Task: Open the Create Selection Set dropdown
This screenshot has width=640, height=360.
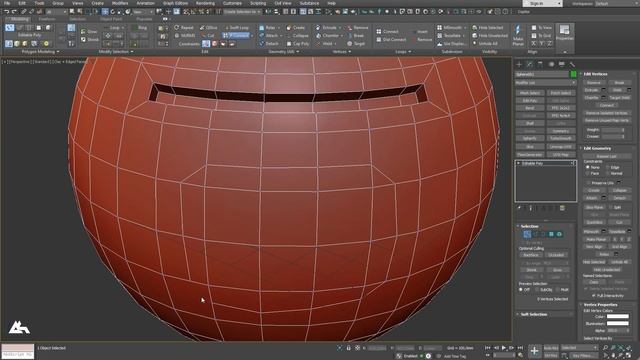Action: tap(241, 12)
